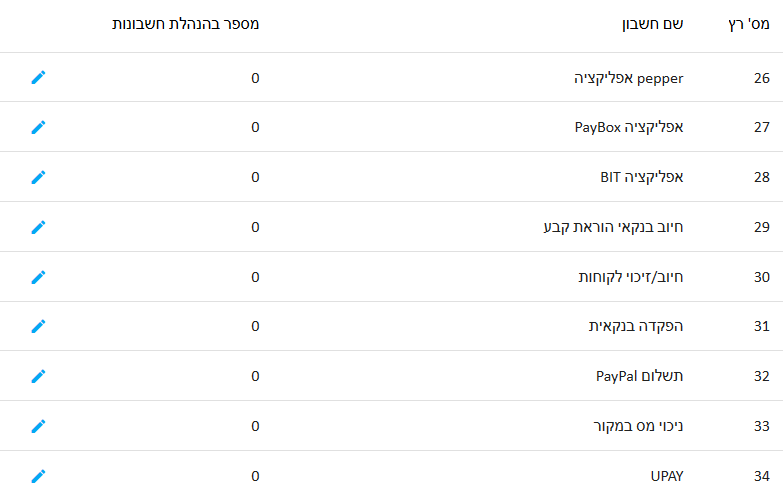This screenshot has width=783, height=493.
Task: Select the אפליקציה PayBox account name
Action: pos(629,127)
